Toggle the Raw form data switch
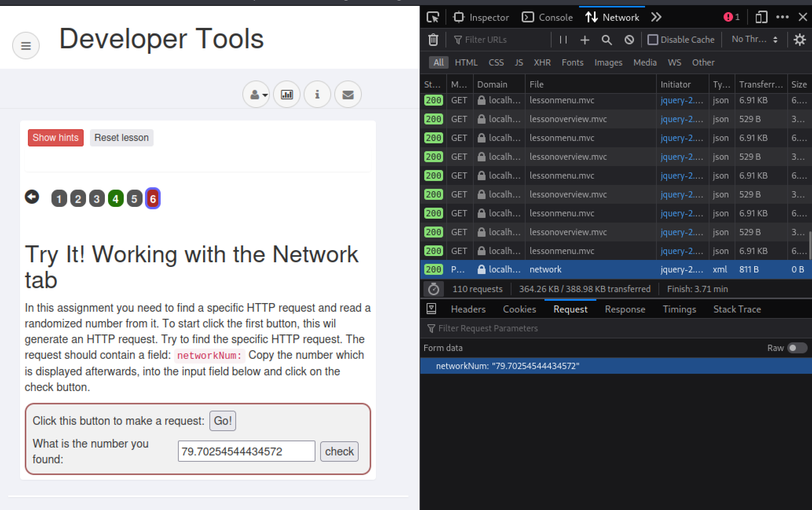The image size is (812, 510). (x=797, y=348)
